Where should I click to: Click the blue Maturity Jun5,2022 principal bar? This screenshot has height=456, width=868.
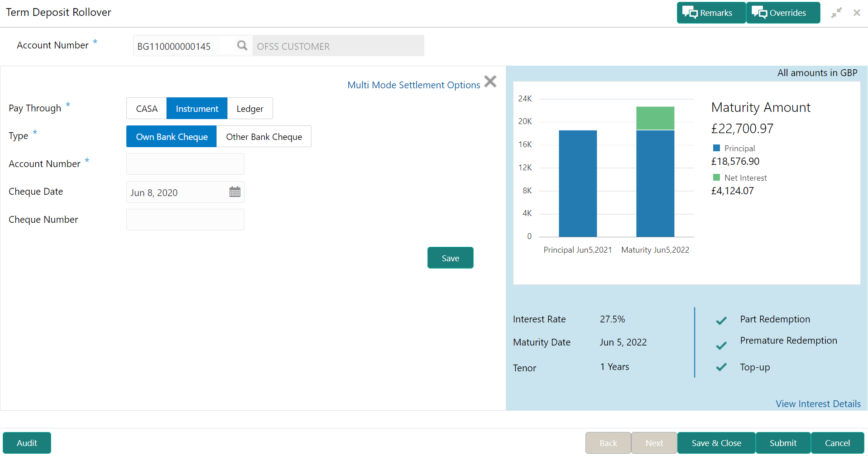(x=655, y=183)
